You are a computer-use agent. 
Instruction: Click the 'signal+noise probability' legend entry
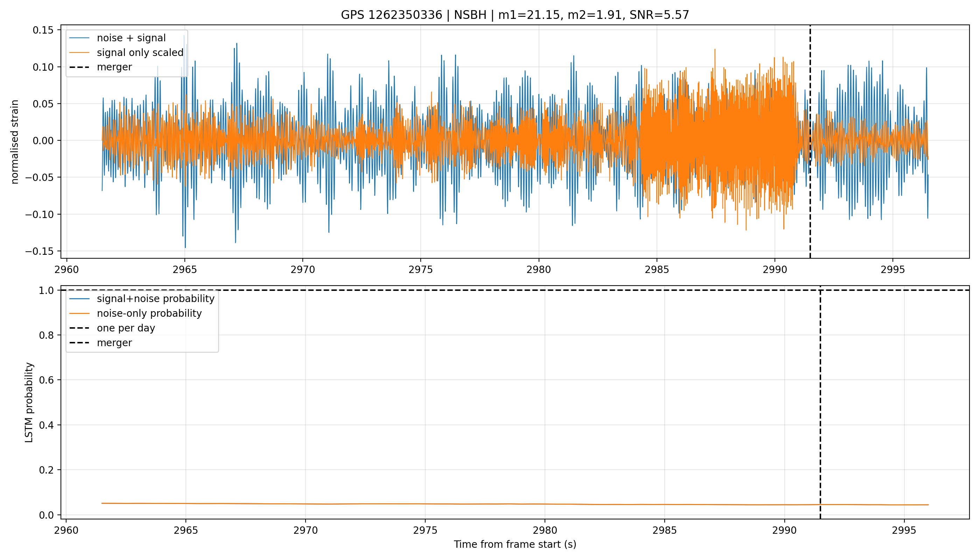155,299
